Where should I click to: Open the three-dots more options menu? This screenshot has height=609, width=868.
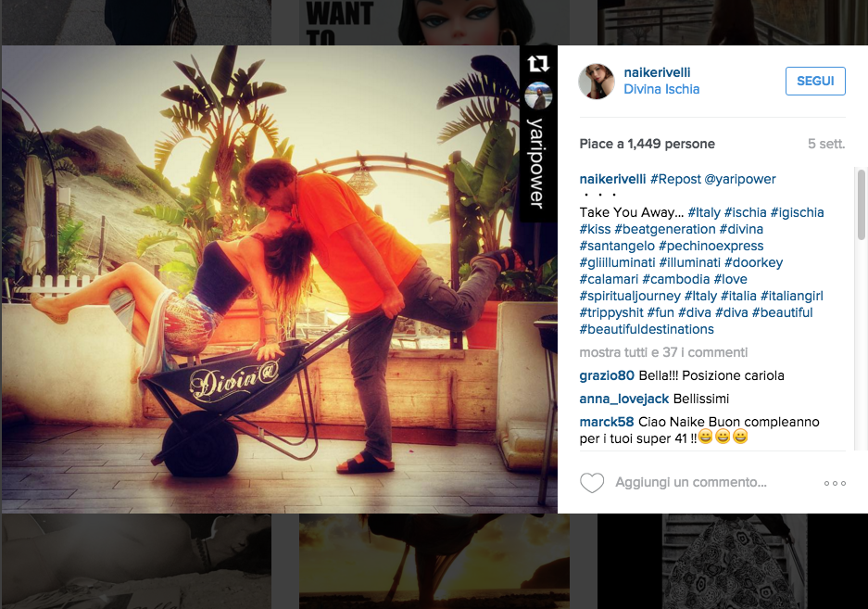(835, 483)
